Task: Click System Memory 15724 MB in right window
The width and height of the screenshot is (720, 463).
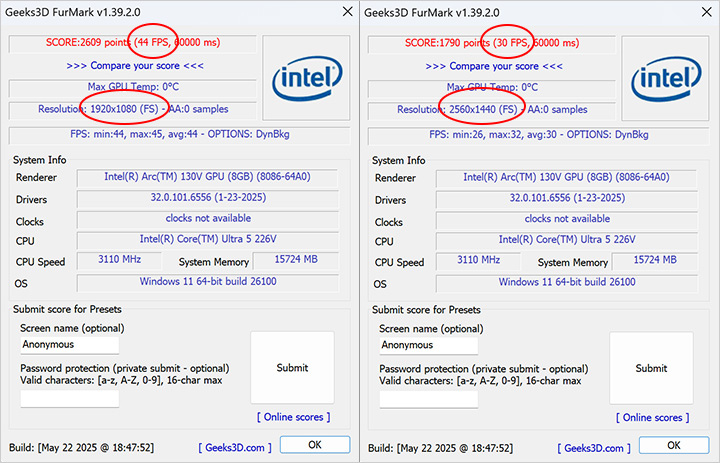Action: tap(655, 260)
